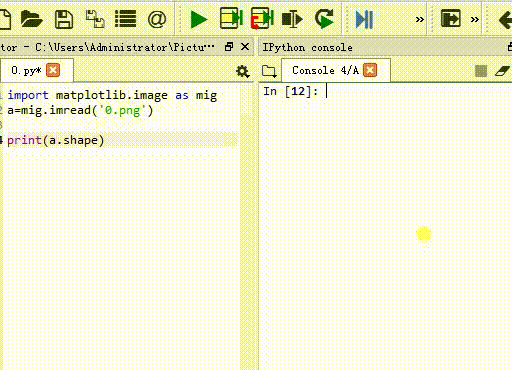Click the Maximize current pane icon
Viewport: 512px width, 370px height.
pos(451,18)
